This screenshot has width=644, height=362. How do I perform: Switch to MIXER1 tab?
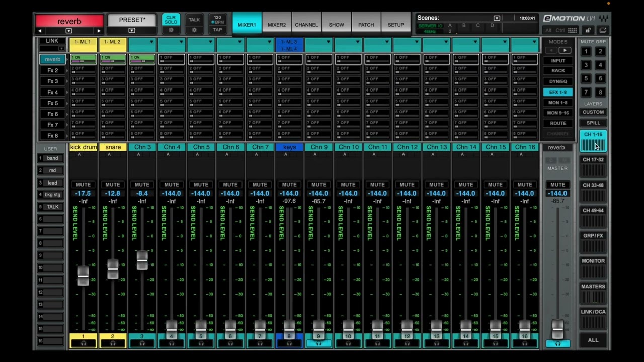tap(247, 24)
